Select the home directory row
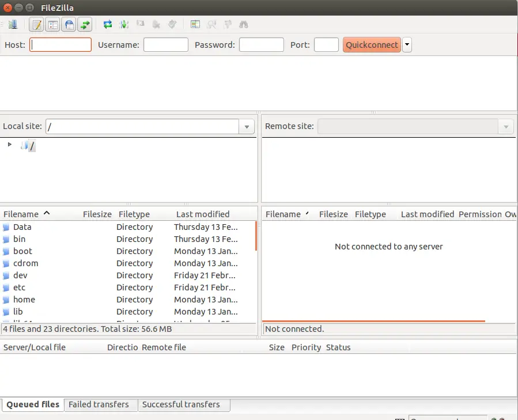The width and height of the screenshot is (518, 420). [x=127, y=300]
